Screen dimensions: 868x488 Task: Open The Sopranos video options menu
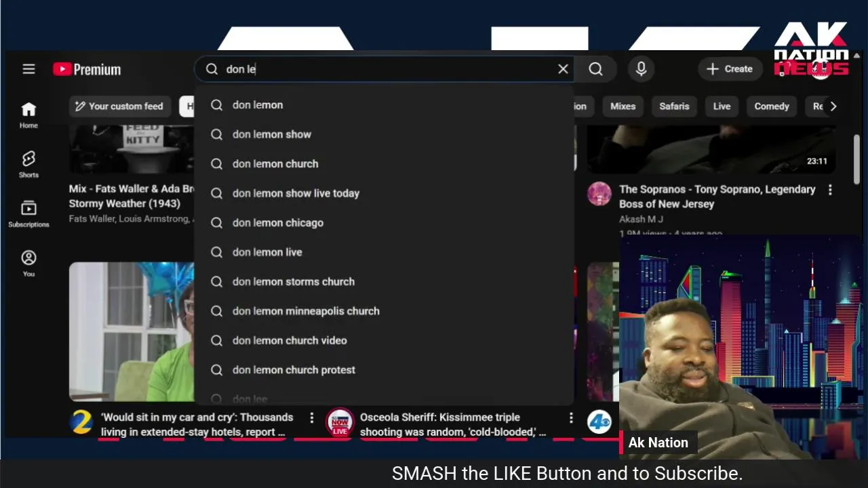830,190
